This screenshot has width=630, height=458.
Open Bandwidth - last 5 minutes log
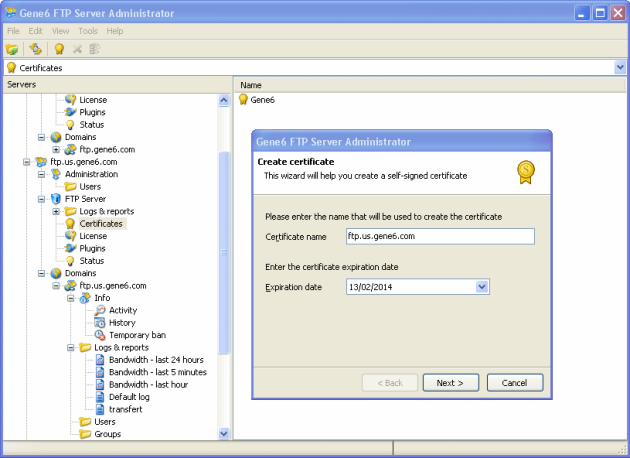tap(158, 372)
